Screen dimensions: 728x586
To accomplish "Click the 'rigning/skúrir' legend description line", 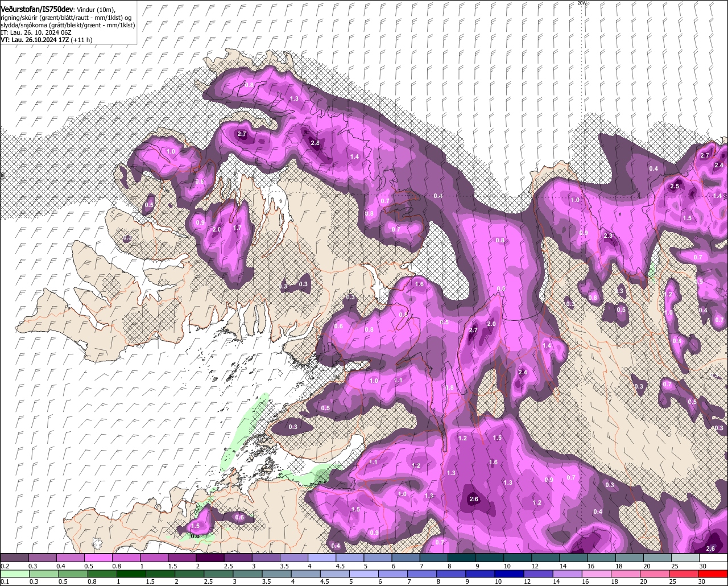I will pyautogui.click(x=66, y=18).
